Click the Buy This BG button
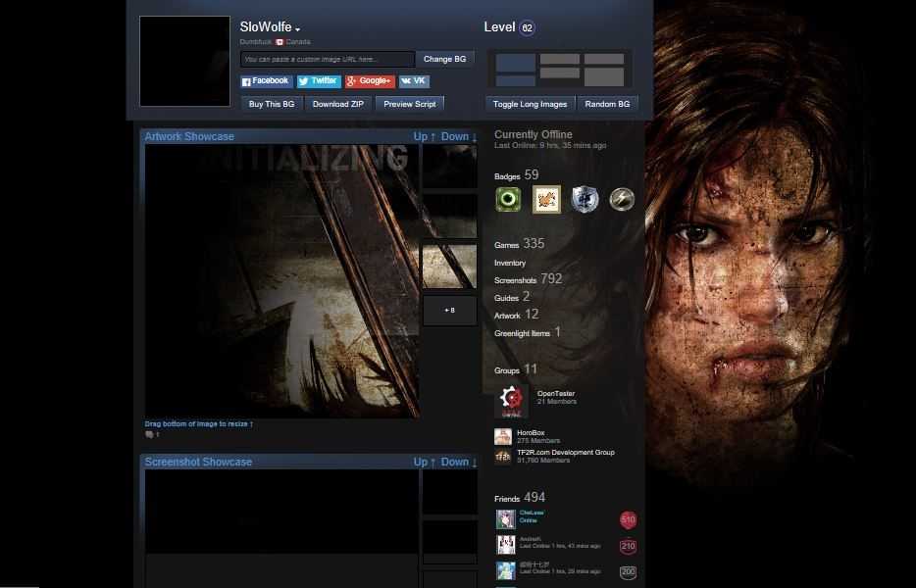This screenshot has width=916, height=588. (x=272, y=104)
